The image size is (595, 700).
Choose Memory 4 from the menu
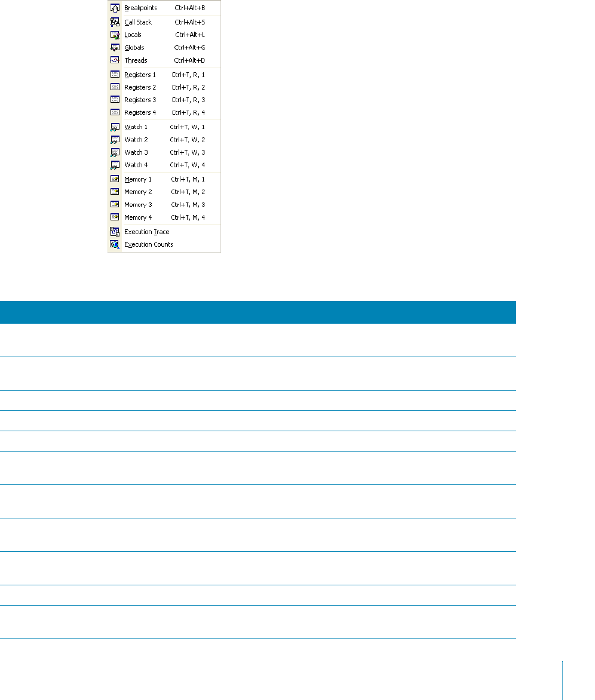[164, 217]
